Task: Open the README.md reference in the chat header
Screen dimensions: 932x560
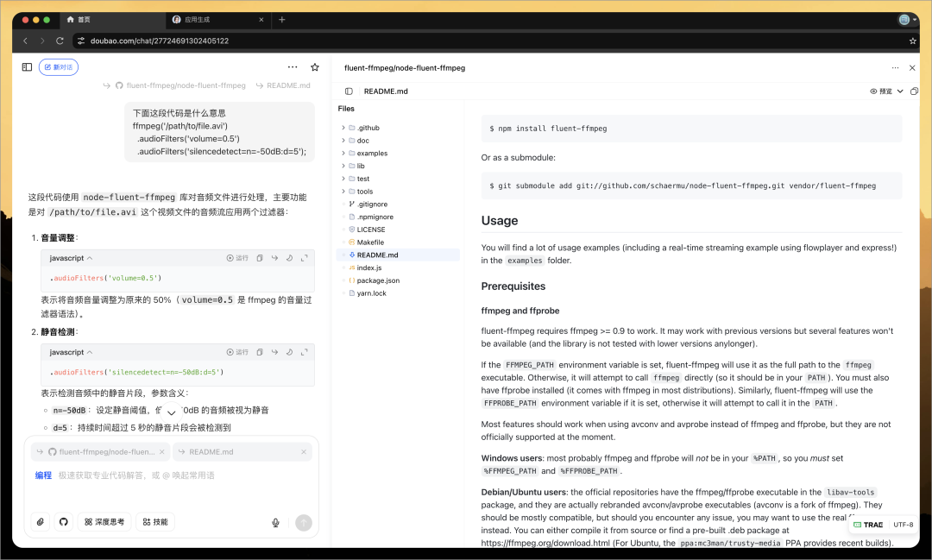Action: pos(284,85)
